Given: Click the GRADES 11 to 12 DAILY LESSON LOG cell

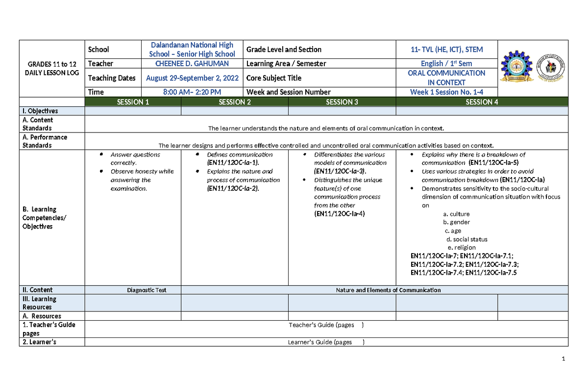Looking at the screenshot, I should 52,67.
